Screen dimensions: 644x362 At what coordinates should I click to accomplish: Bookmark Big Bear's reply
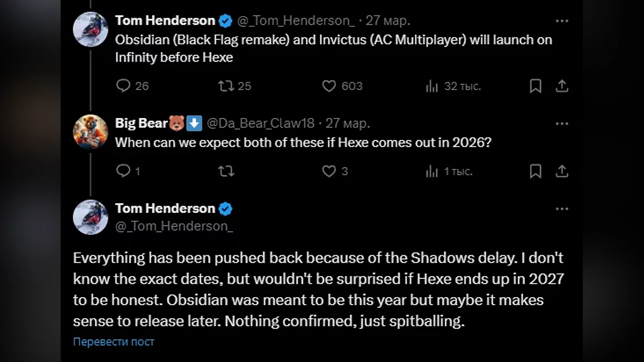535,171
